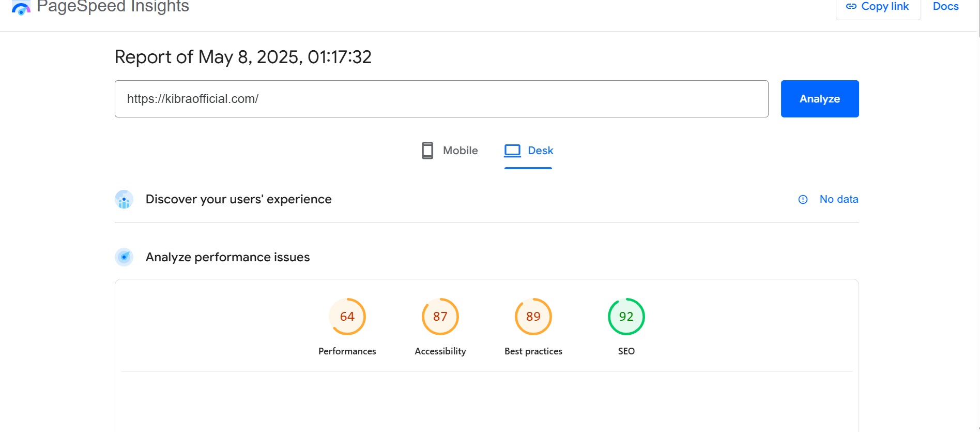Click the Discover your users' experience heading

click(x=239, y=199)
